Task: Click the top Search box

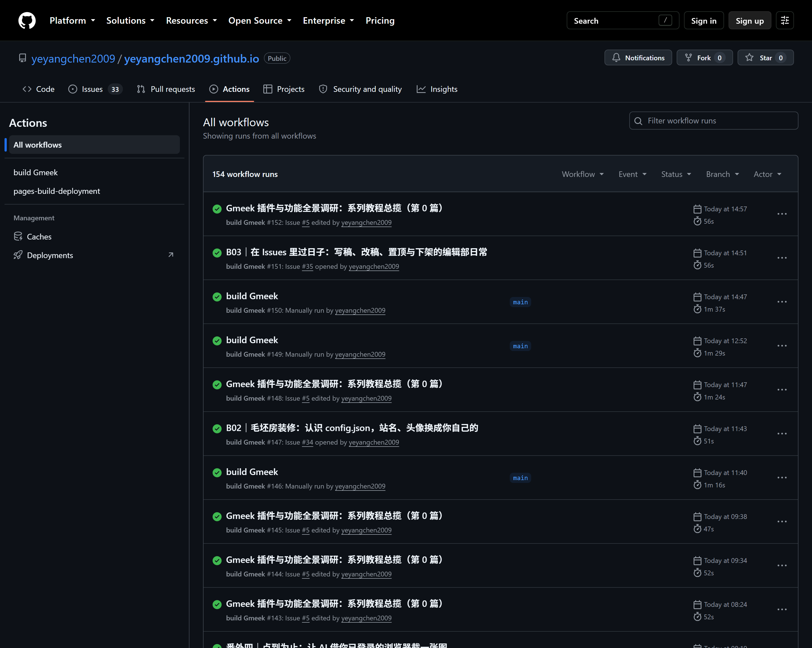Action: pyautogui.click(x=623, y=21)
